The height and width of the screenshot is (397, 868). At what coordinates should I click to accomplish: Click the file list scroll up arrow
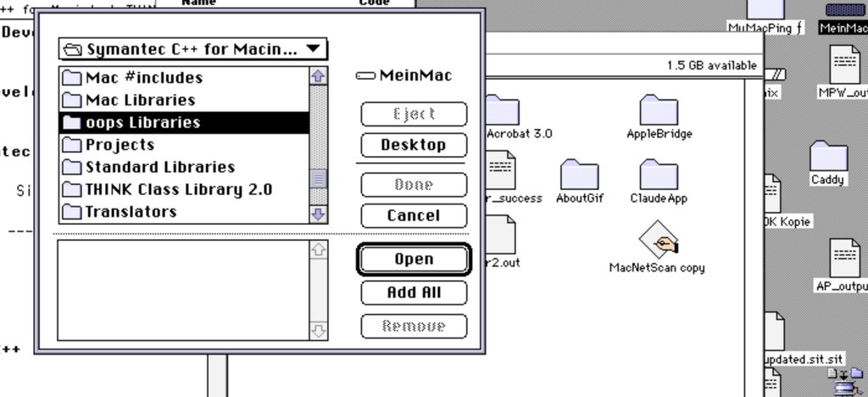click(x=318, y=75)
